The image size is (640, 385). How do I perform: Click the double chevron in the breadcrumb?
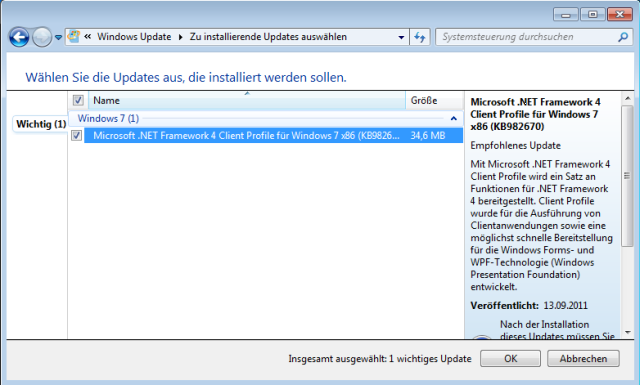(87, 37)
